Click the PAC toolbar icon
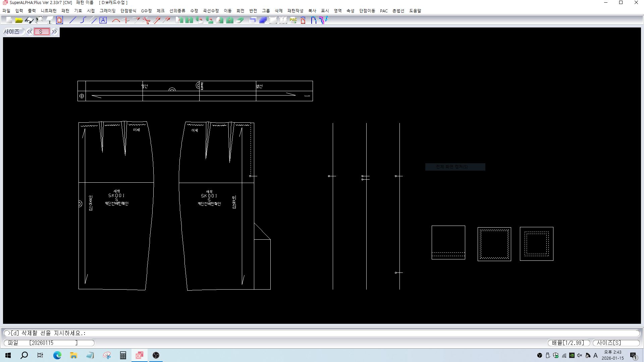Image resolution: width=644 pixels, height=362 pixels. pos(293,20)
